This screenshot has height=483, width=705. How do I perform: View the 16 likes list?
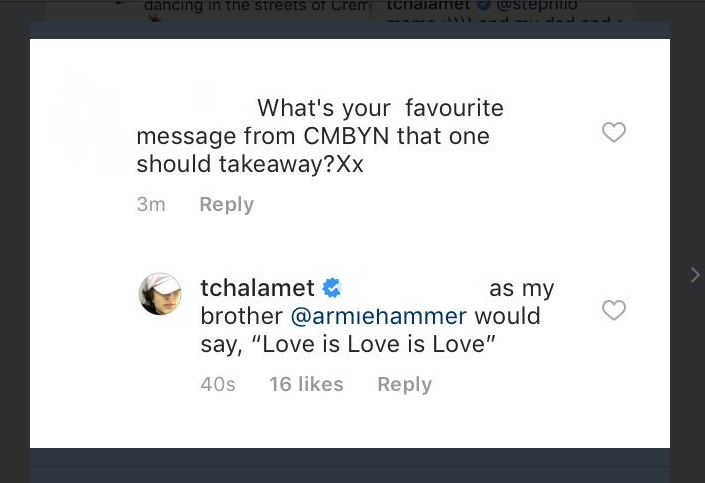pos(306,384)
